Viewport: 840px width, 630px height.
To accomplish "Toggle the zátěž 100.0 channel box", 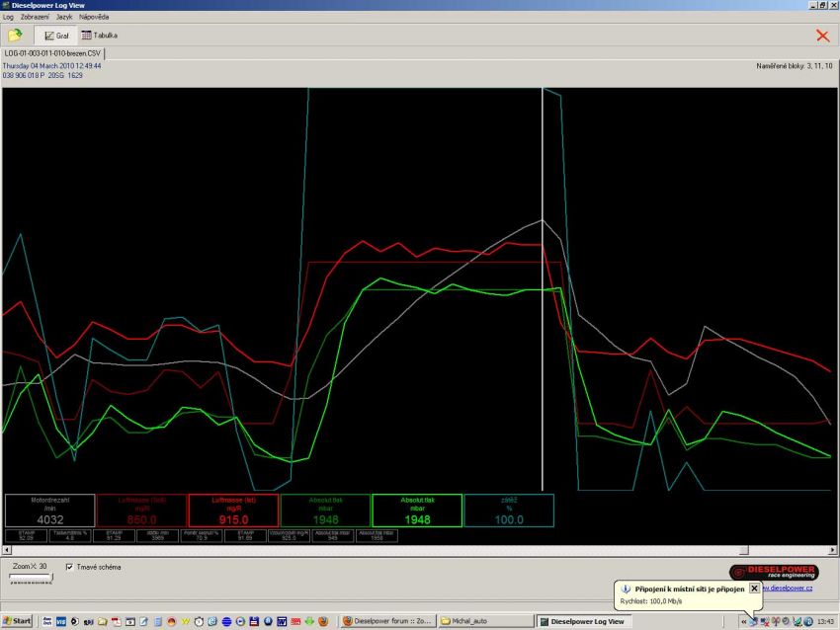I will tap(509, 511).
